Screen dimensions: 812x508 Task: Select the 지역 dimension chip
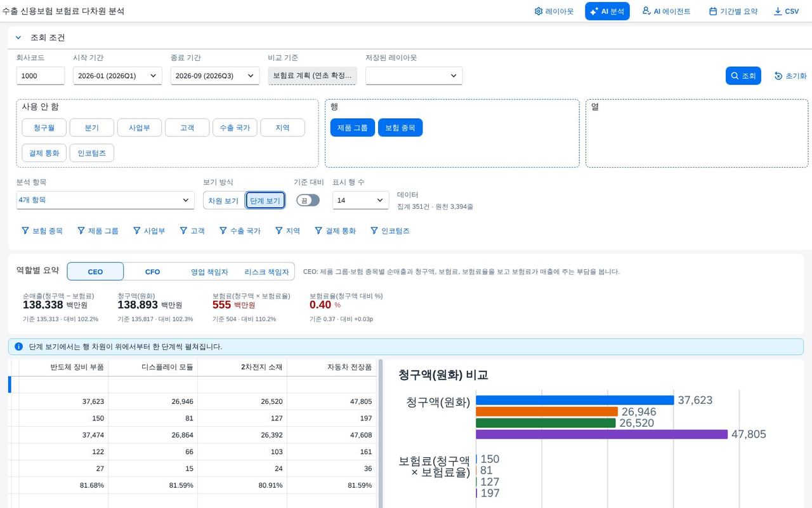[x=282, y=128]
